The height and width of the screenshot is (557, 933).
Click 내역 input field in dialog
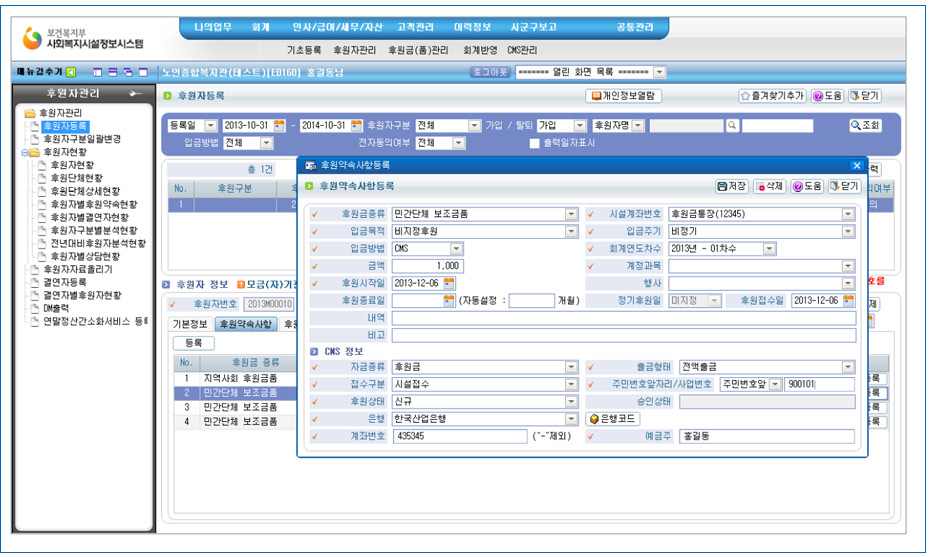(624, 318)
